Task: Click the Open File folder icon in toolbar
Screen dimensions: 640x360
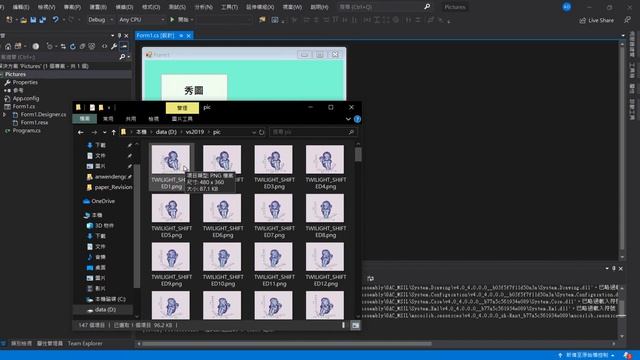Action: pos(24,20)
